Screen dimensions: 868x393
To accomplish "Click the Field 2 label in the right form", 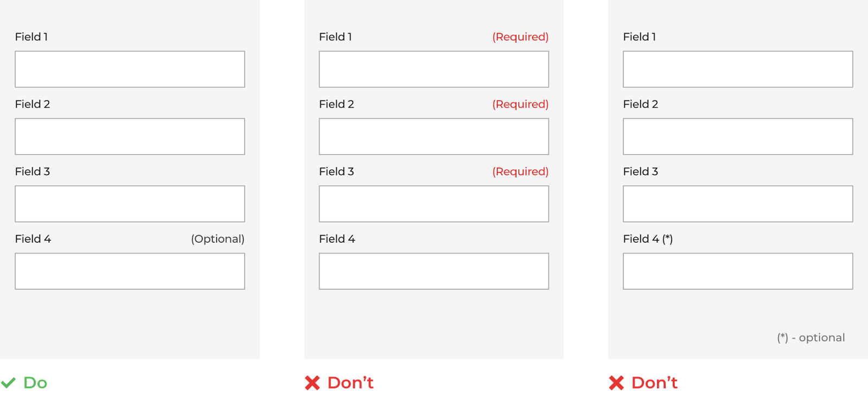I will (641, 104).
